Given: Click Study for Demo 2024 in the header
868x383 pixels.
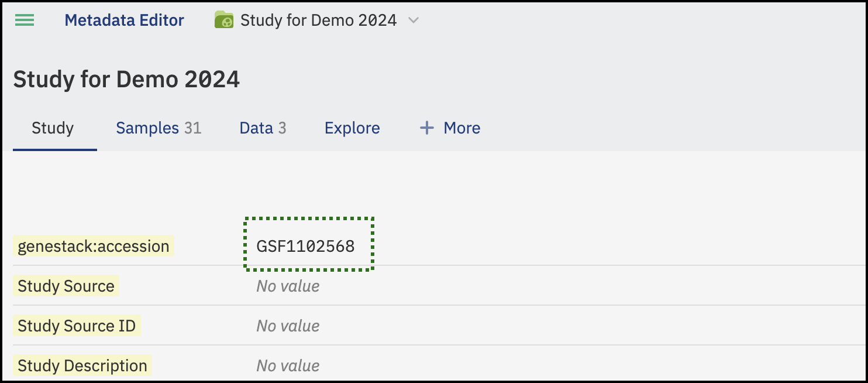Looking at the screenshot, I should coord(319,20).
